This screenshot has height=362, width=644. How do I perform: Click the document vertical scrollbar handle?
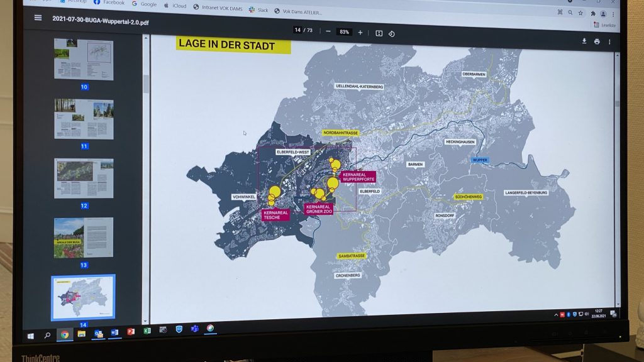pos(617,104)
